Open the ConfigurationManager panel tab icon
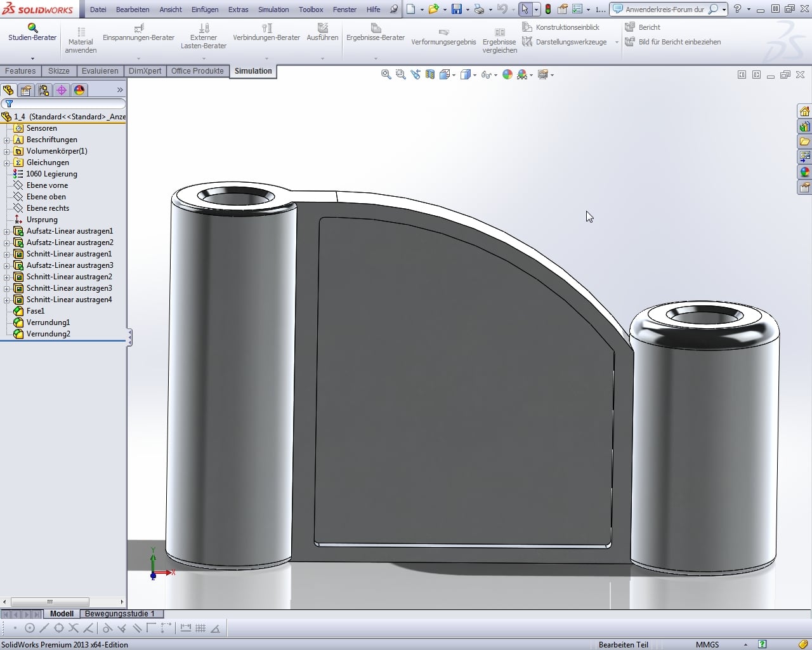 (44, 90)
